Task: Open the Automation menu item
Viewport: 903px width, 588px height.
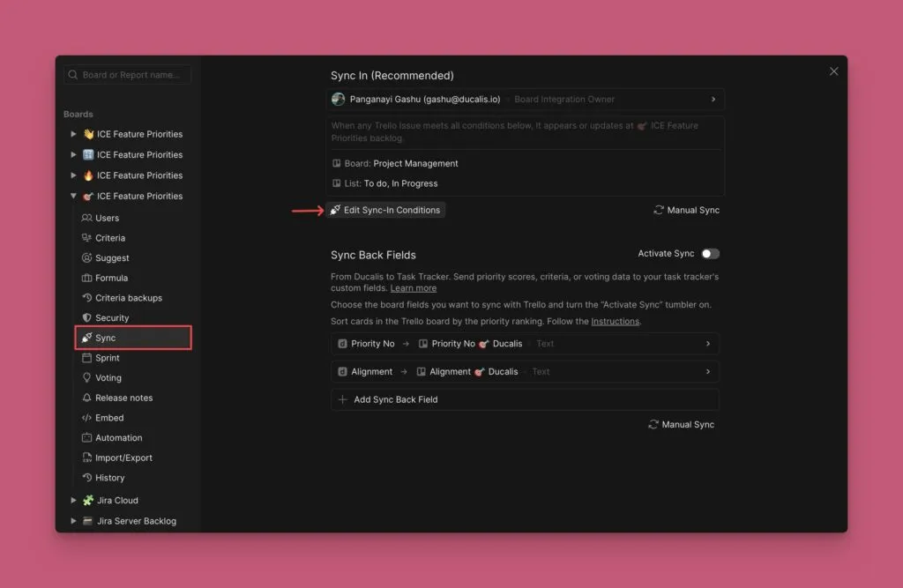Action: pyautogui.click(x=118, y=438)
